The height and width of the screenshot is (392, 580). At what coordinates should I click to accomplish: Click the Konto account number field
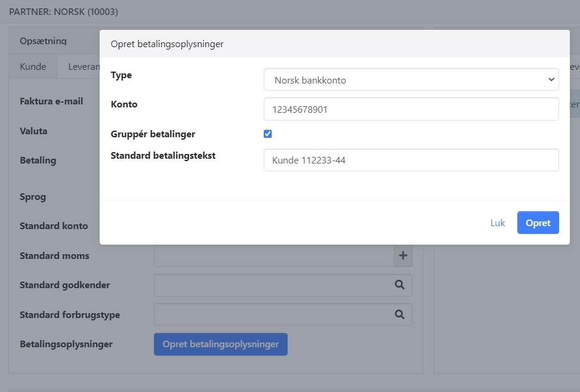(411, 109)
